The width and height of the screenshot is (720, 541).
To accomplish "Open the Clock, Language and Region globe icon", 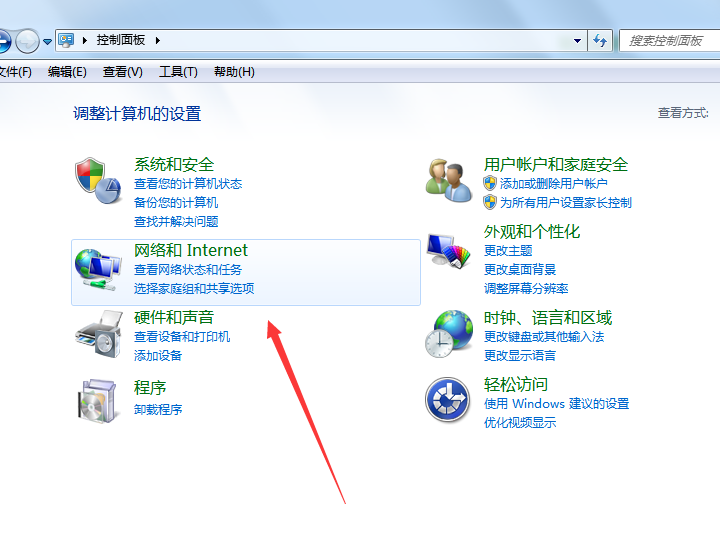I will tap(449, 333).
